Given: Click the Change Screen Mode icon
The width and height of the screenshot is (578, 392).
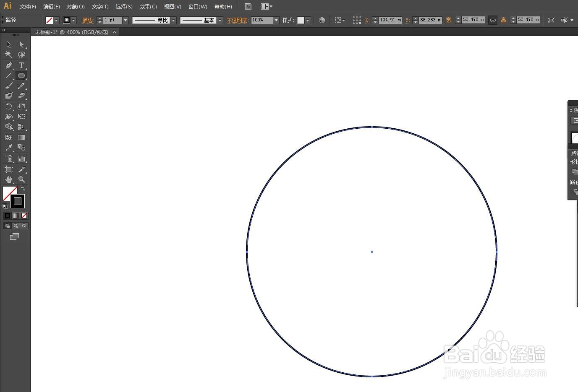Looking at the screenshot, I should tap(15, 236).
